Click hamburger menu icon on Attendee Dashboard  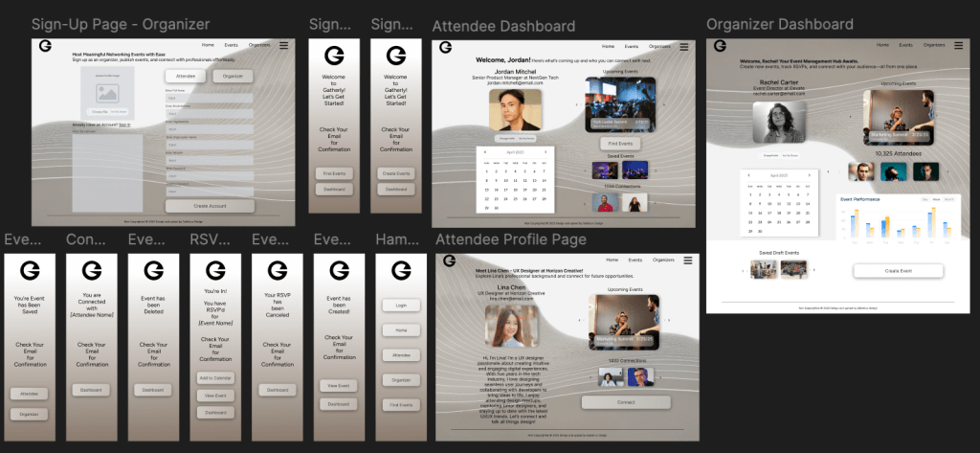click(x=687, y=46)
